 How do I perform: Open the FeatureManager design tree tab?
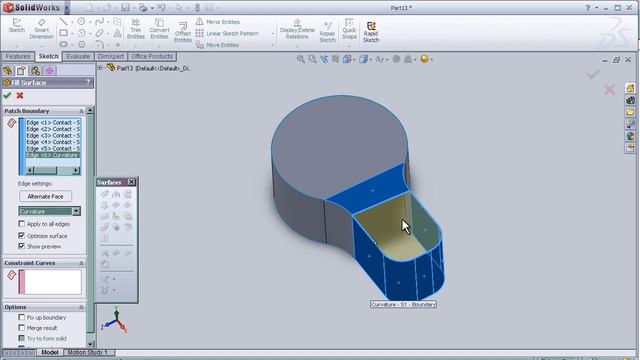pyautogui.click(x=8, y=71)
